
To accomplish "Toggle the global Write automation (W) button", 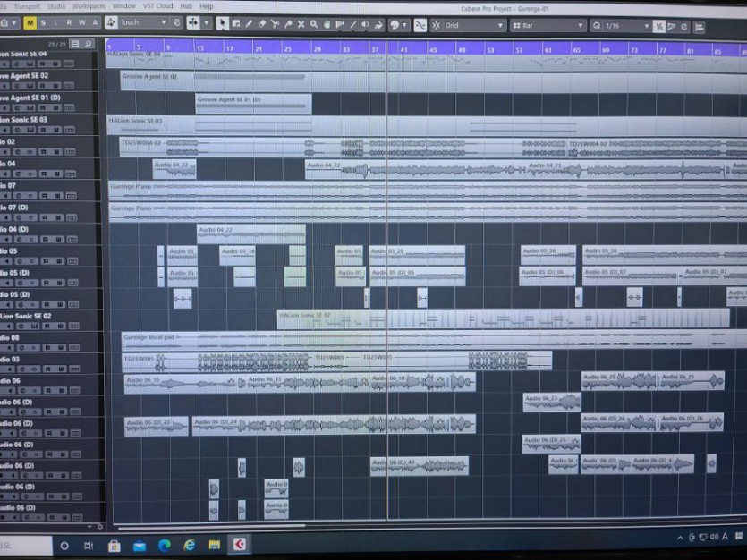I will click(82, 22).
